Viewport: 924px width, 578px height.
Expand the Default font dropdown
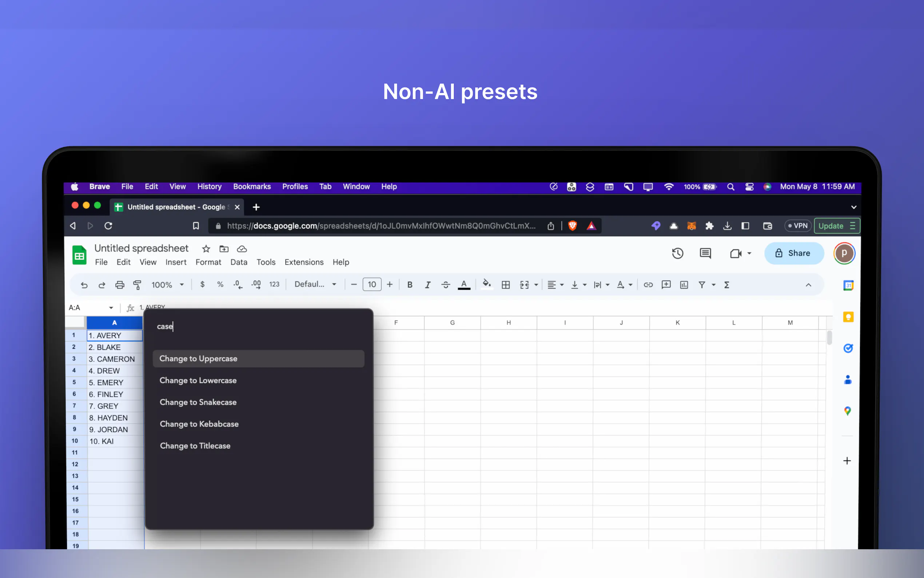[315, 284]
